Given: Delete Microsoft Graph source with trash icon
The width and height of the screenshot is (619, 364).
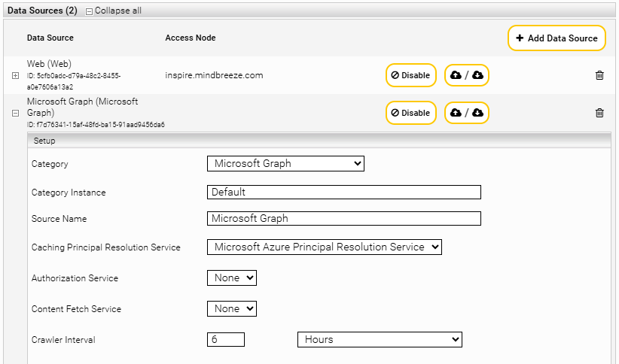Looking at the screenshot, I should (x=599, y=113).
